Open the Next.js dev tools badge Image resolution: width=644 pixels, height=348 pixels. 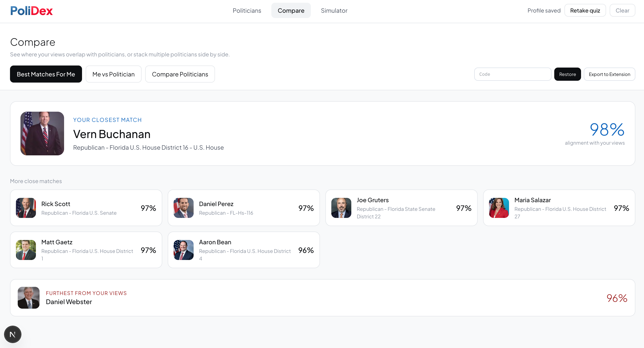click(13, 334)
